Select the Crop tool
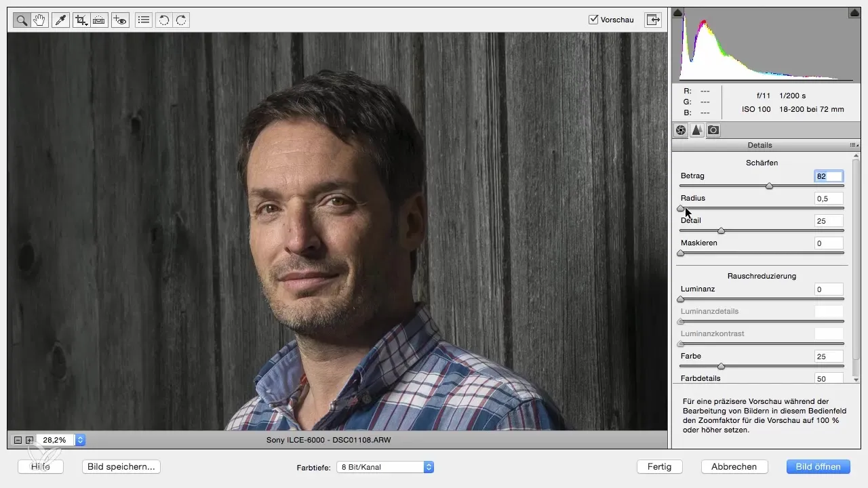The image size is (868, 488). [x=82, y=20]
